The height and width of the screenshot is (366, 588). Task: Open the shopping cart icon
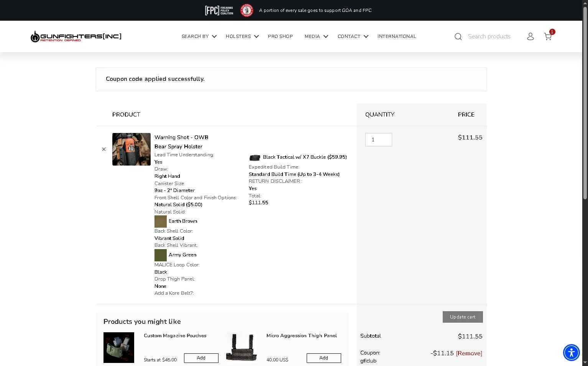[x=548, y=36]
